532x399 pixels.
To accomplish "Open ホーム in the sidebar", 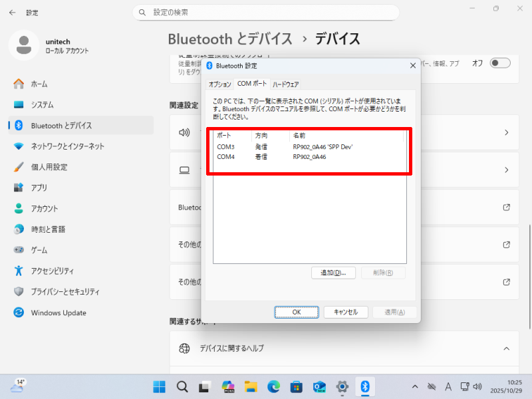I will pyautogui.click(x=39, y=84).
